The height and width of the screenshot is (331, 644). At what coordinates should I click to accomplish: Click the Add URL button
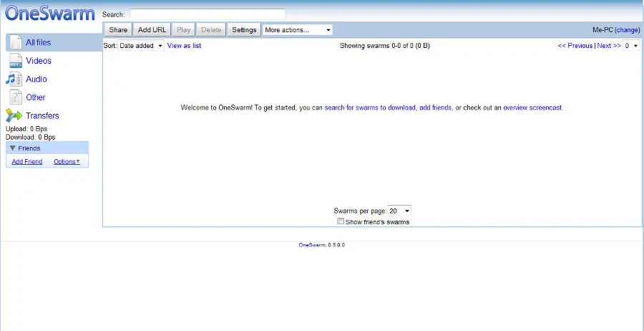pyautogui.click(x=152, y=29)
